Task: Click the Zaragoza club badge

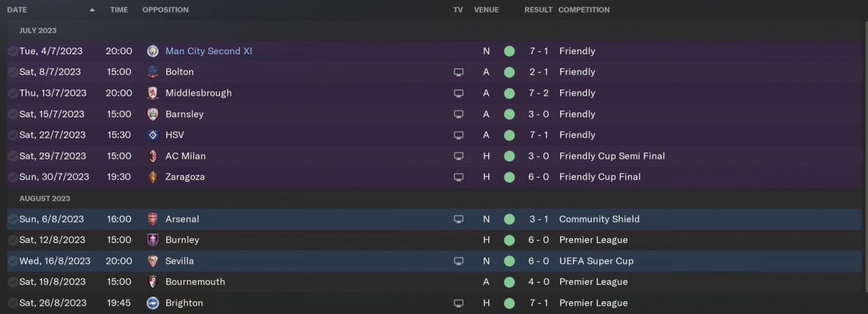Action: 153,177
